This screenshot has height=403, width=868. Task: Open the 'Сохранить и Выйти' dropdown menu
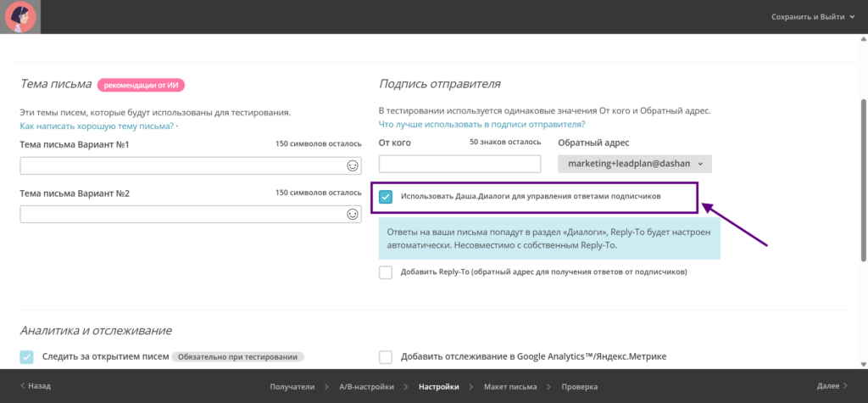coord(813,17)
